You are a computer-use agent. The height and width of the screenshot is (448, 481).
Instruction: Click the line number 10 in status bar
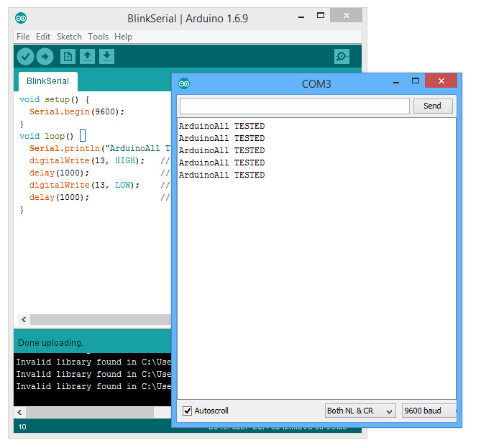pos(22,427)
